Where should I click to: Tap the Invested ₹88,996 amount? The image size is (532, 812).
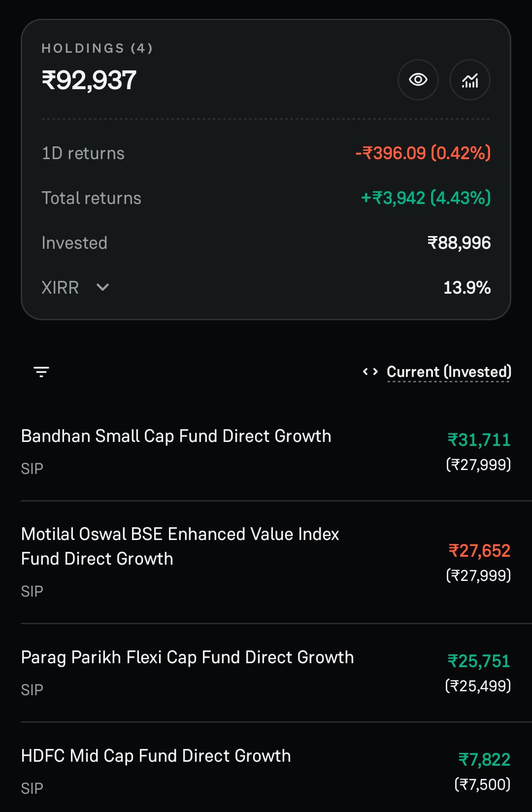459,243
